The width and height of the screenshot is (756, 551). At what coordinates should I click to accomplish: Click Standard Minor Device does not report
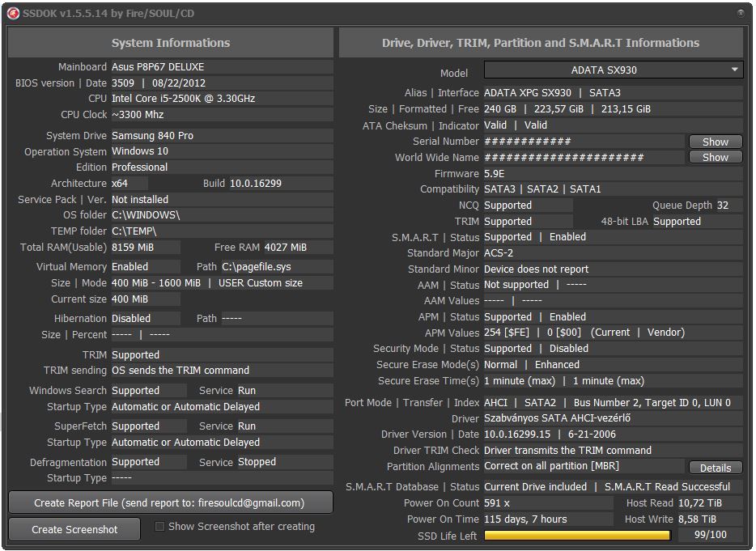pos(536,269)
